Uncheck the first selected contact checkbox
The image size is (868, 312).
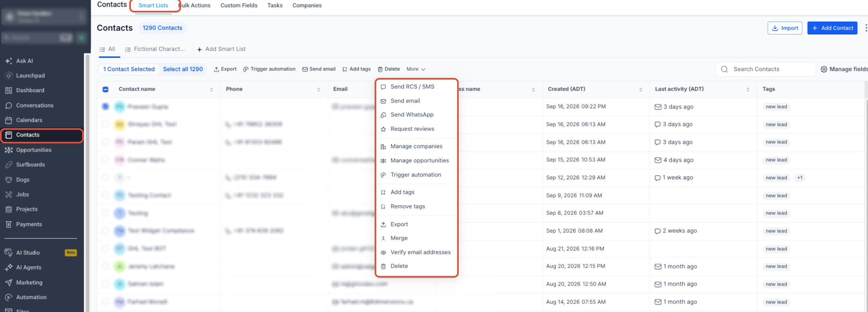click(105, 107)
